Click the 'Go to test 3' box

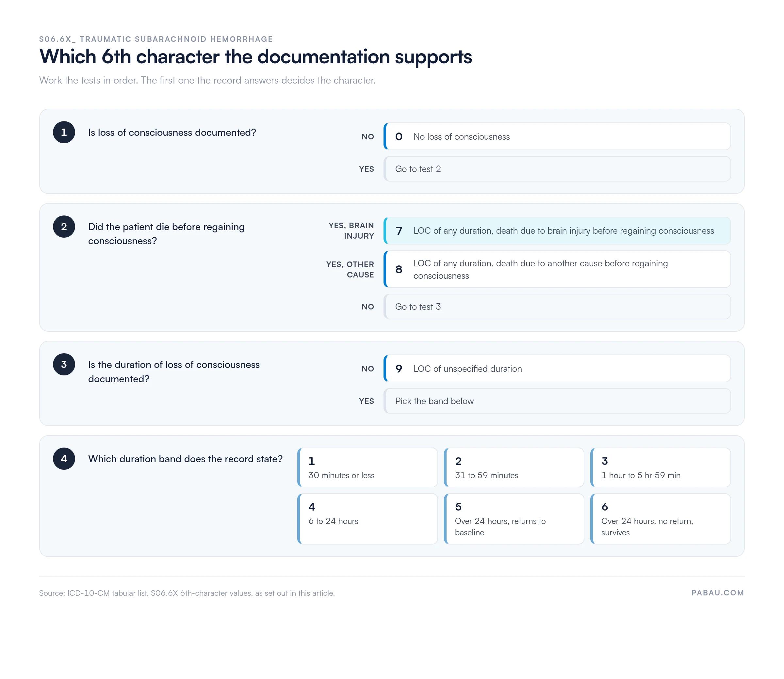pos(557,307)
